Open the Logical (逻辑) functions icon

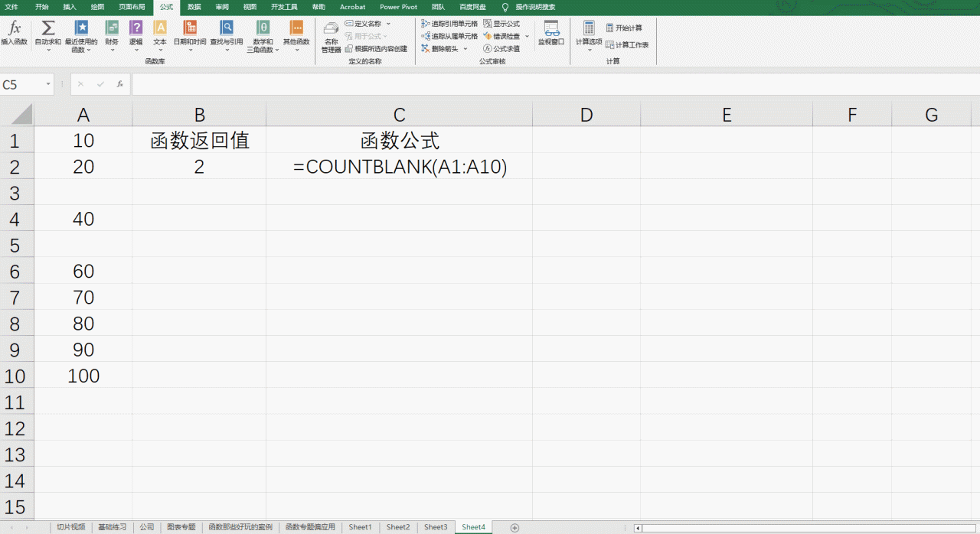coord(136,28)
